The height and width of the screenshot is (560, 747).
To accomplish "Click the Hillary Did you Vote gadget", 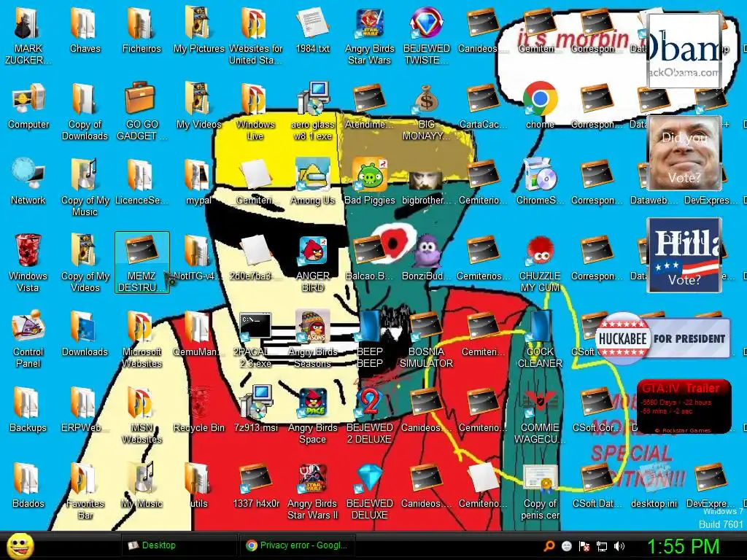I will pyautogui.click(x=684, y=255).
